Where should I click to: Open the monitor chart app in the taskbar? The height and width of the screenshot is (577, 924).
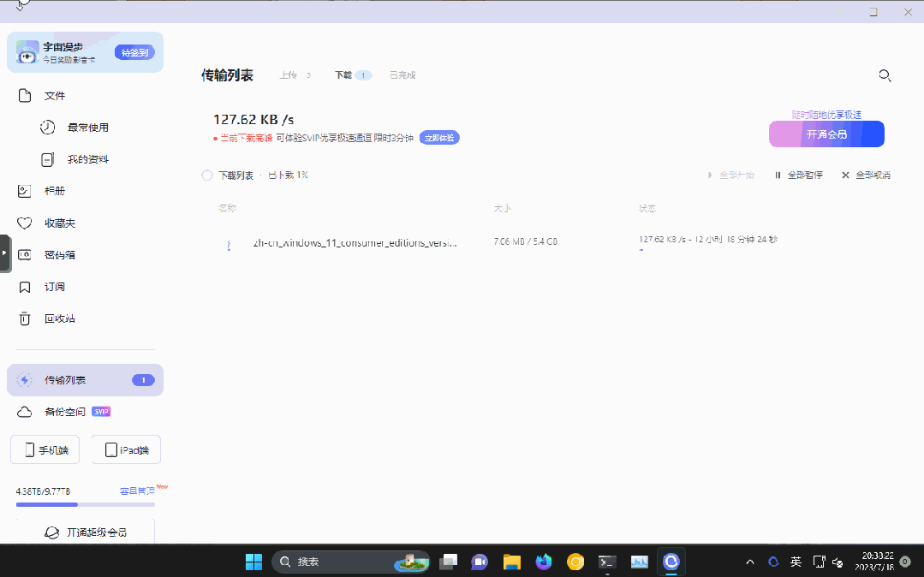coord(640,562)
